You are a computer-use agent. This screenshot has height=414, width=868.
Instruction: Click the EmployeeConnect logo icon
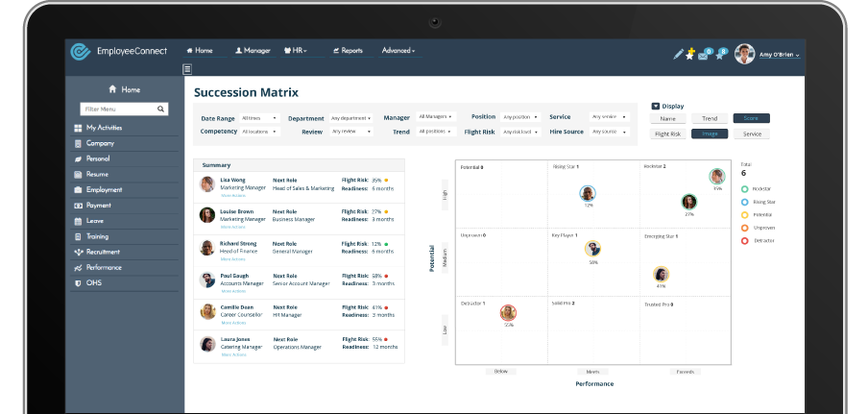(x=81, y=52)
